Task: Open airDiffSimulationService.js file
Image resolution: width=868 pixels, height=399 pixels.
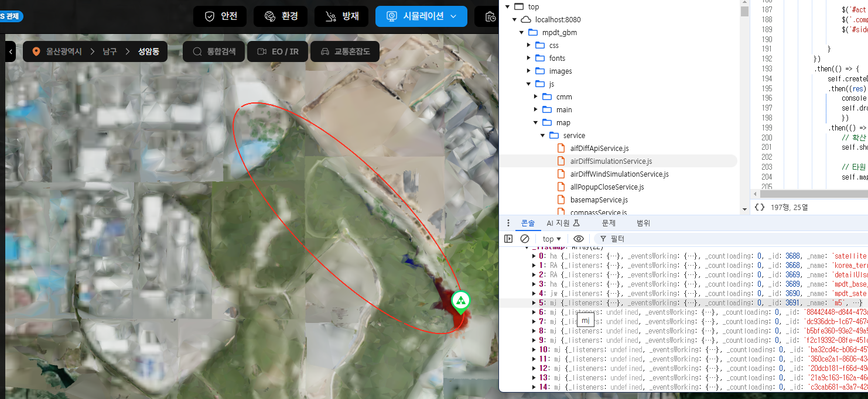Action: coord(611,161)
